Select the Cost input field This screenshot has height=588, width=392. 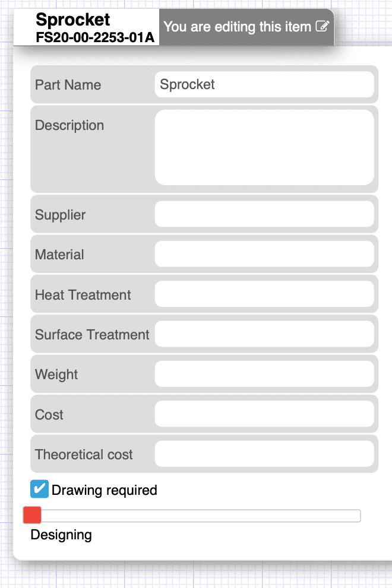[264, 414]
